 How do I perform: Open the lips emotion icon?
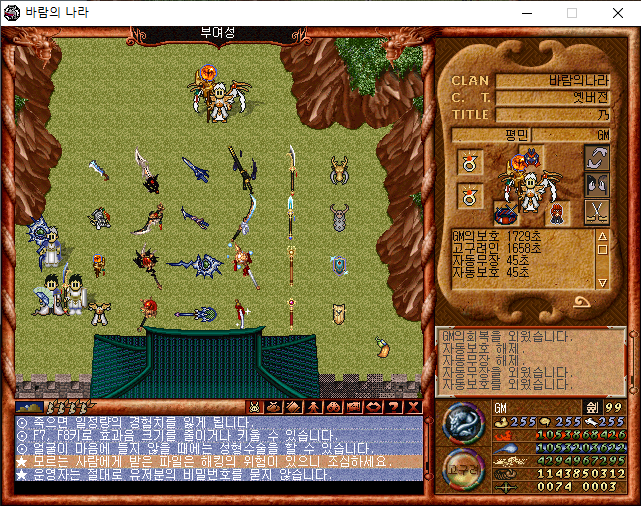coord(373,407)
